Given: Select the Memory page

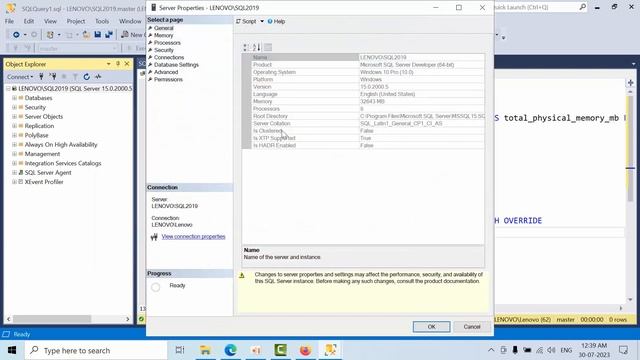Looking at the screenshot, I should [164, 36].
